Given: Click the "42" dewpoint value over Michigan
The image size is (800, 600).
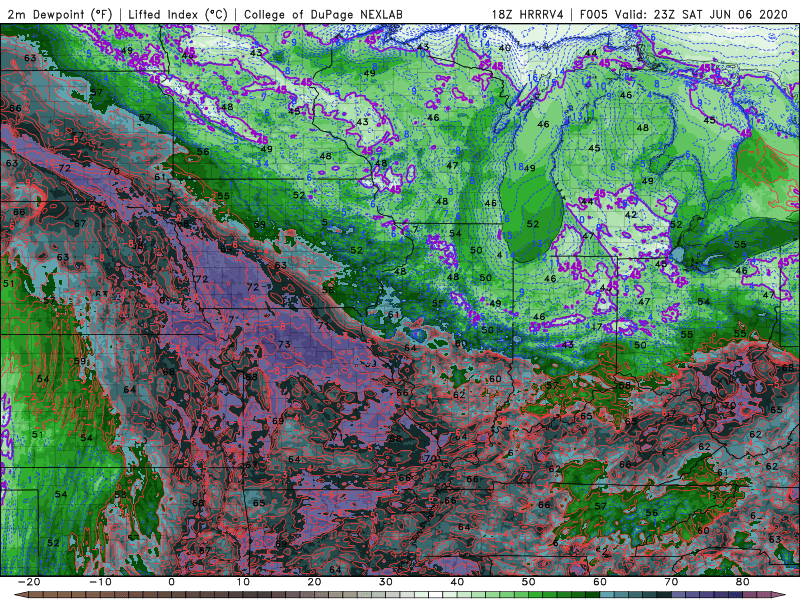Looking at the screenshot, I should pos(631,215).
